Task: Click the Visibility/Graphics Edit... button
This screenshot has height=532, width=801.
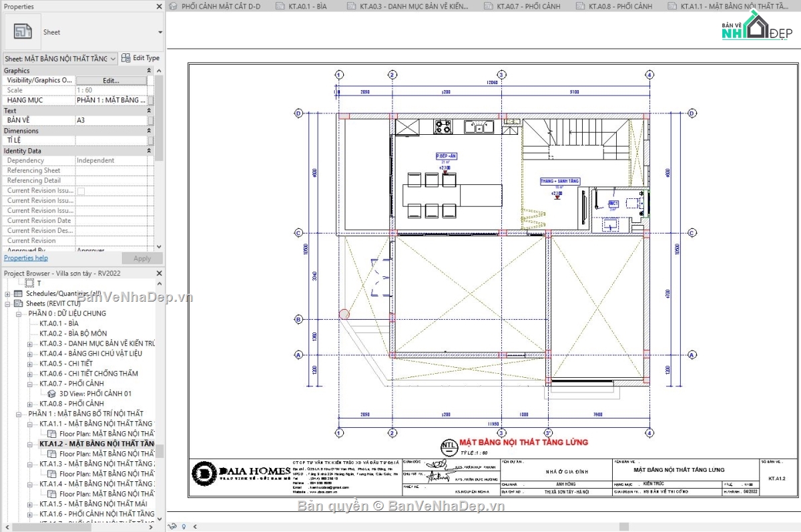Action: click(111, 81)
